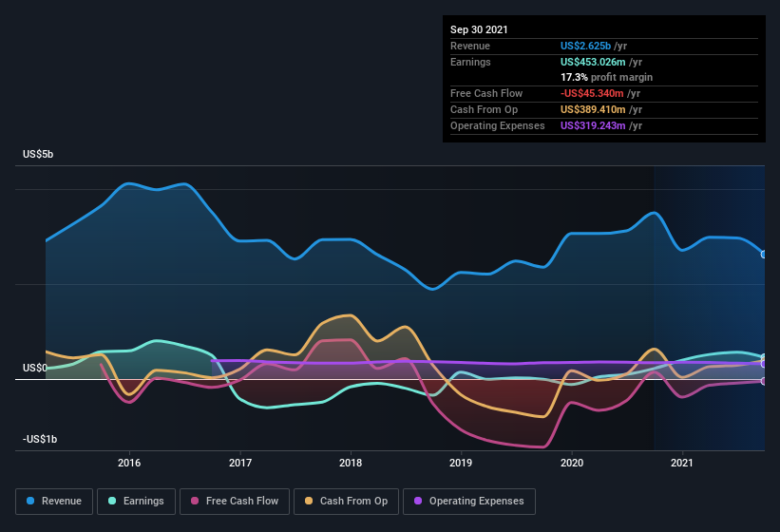Click the 2017 x-axis label
The height and width of the screenshot is (532, 780).
point(240,463)
